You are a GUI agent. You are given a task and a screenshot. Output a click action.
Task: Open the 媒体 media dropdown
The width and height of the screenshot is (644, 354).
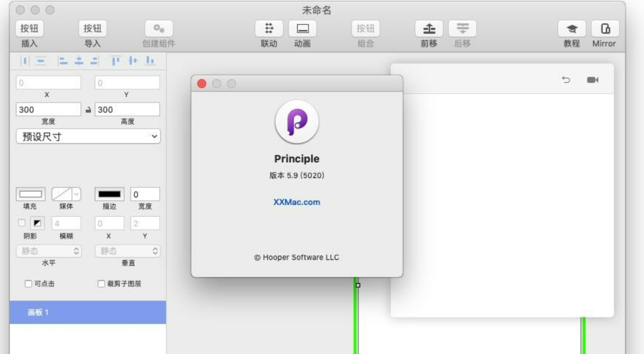[66, 194]
